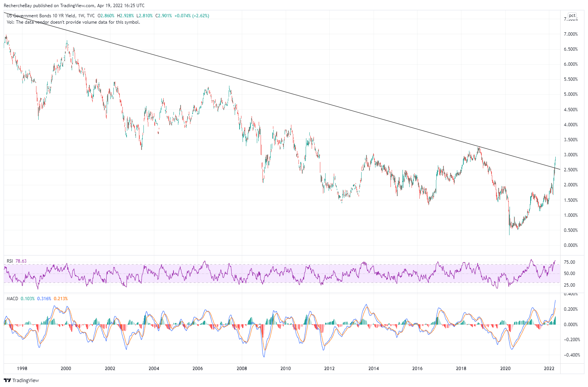The image size is (588, 387).
Task: Click the 1998 year label on time axis
Action: pos(22,369)
